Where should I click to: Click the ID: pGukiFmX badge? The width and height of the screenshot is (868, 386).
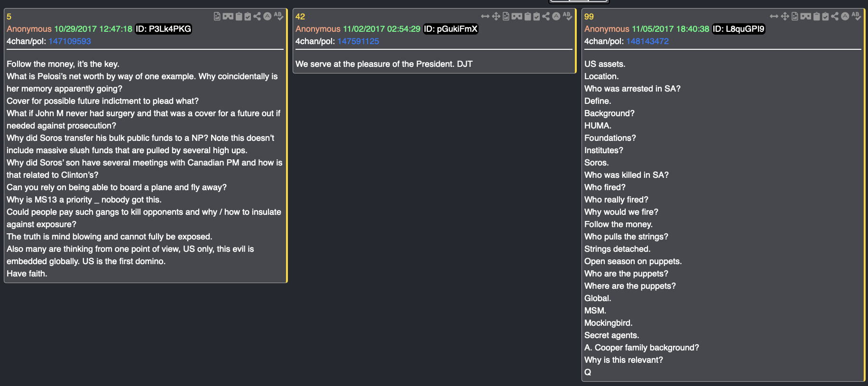(451, 29)
